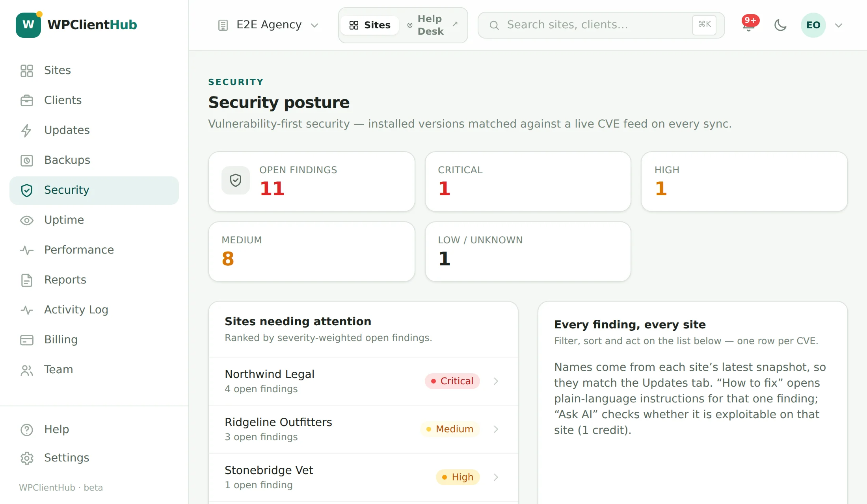Click the Low / Unknown count card

point(528,252)
